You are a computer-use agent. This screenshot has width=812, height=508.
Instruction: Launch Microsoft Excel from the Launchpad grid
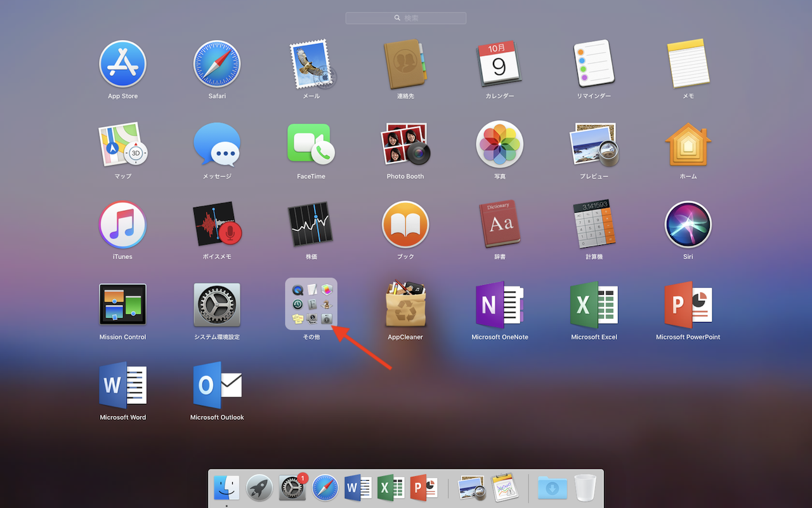pos(594,305)
